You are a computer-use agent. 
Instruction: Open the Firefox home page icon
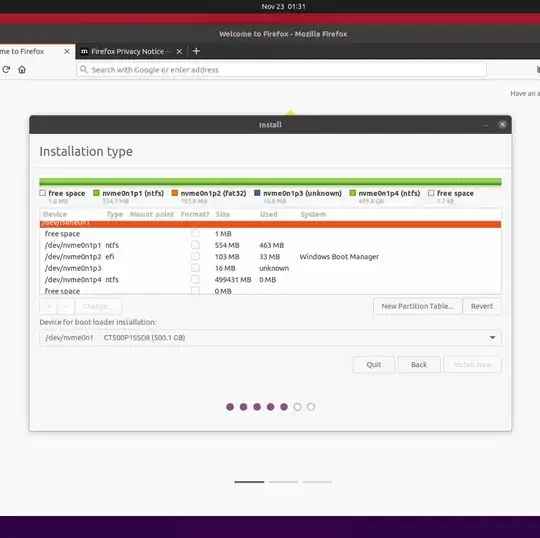tap(22, 70)
